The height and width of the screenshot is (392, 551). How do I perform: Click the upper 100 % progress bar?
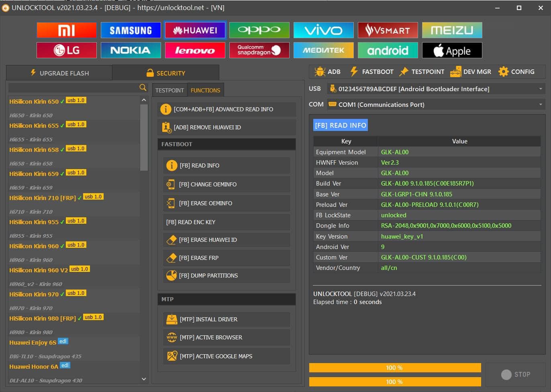click(x=395, y=368)
